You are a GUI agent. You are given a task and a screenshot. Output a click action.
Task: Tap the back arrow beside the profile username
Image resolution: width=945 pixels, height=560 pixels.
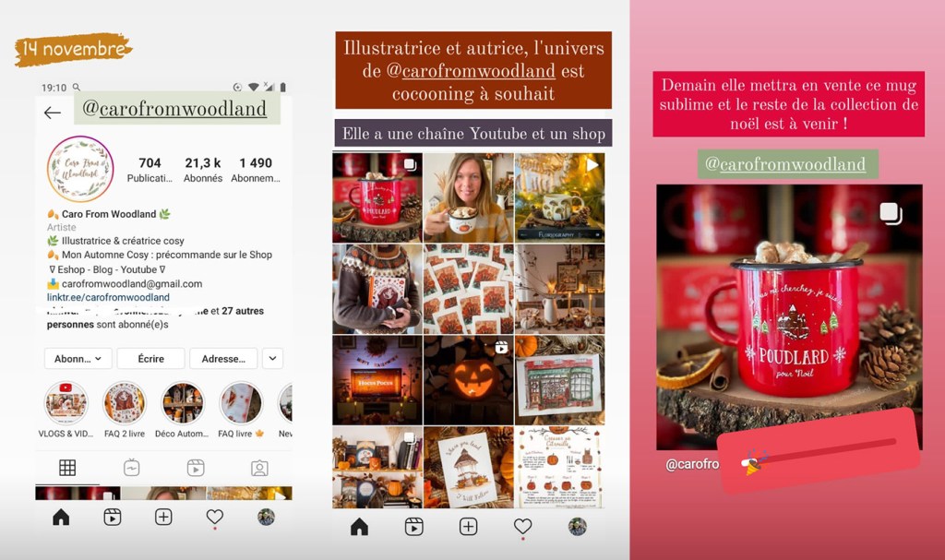point(53,113)
